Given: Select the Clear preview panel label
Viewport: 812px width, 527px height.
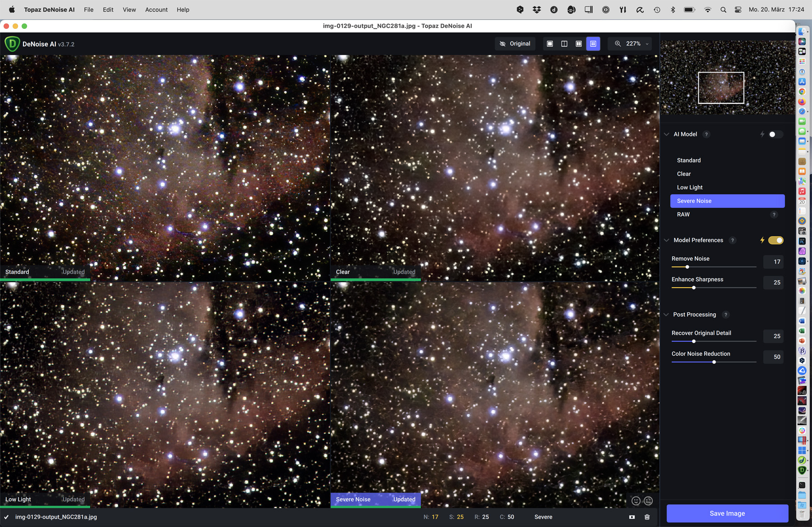Looking at the screenshot, I should point(376,272).
